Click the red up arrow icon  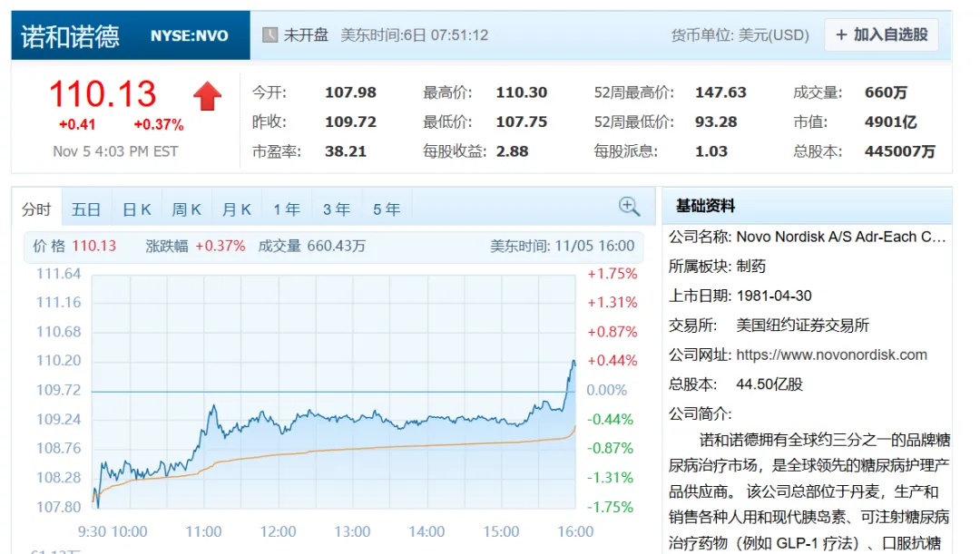207,96
